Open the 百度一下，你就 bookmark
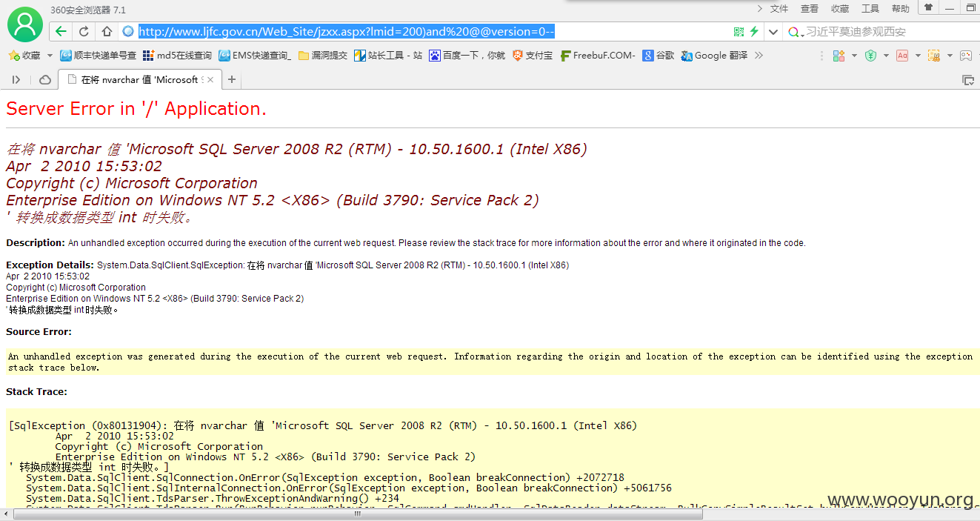 (x=467, y=56)
